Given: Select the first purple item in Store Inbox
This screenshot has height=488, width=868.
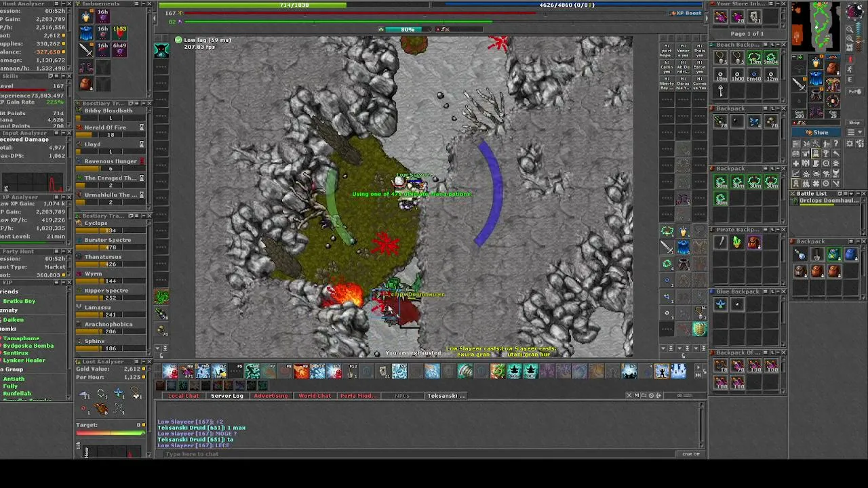Looking at the screenshot, I should point(721,18).
